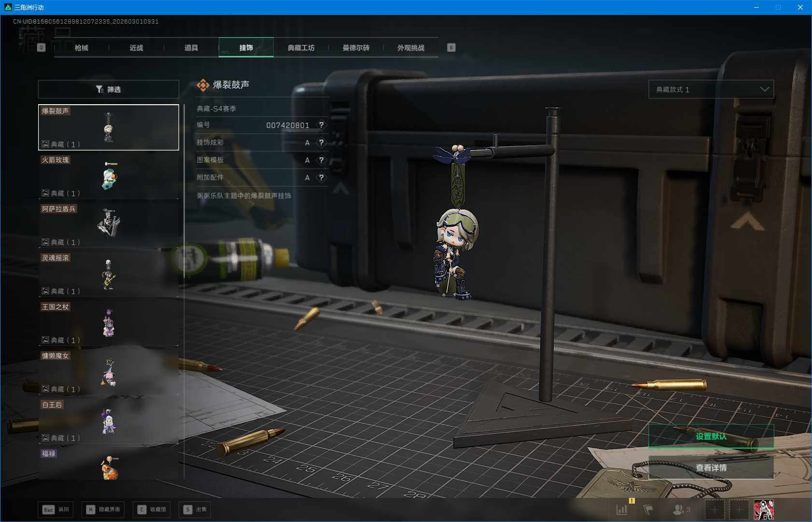Open the 筛选 filter panel
Screen dimensions: 812x522
click(x=109, y=89)
